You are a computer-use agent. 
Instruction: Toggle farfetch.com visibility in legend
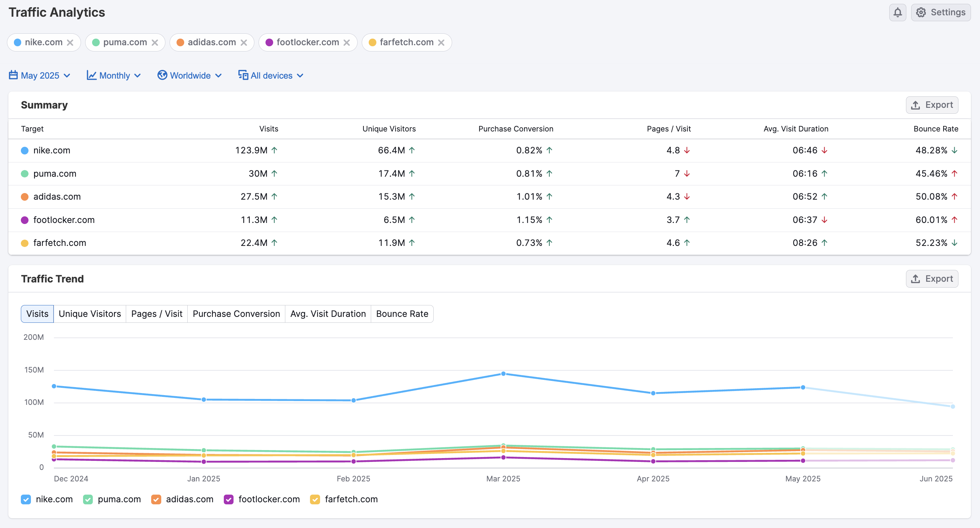coord(315,499)
